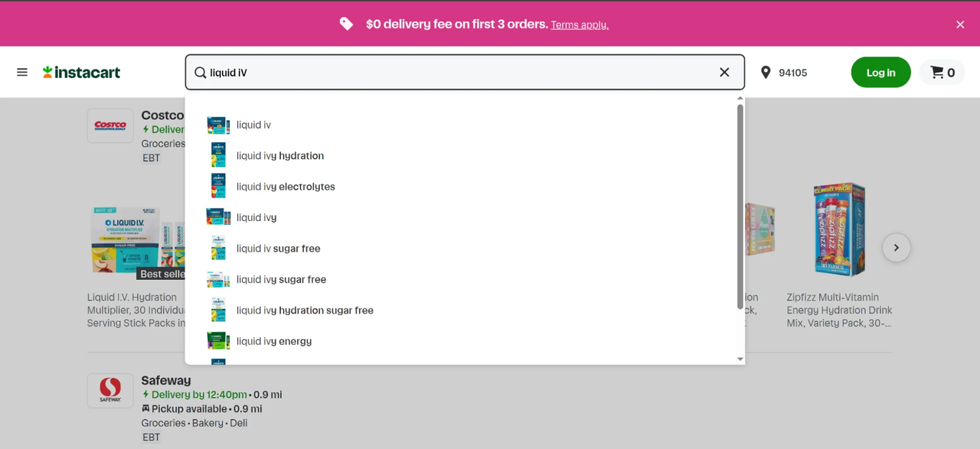This screenshot has width=980, height=449.
Task: Select "liquid ivy hydration" suggestion
Action: [x=280, y=156]
